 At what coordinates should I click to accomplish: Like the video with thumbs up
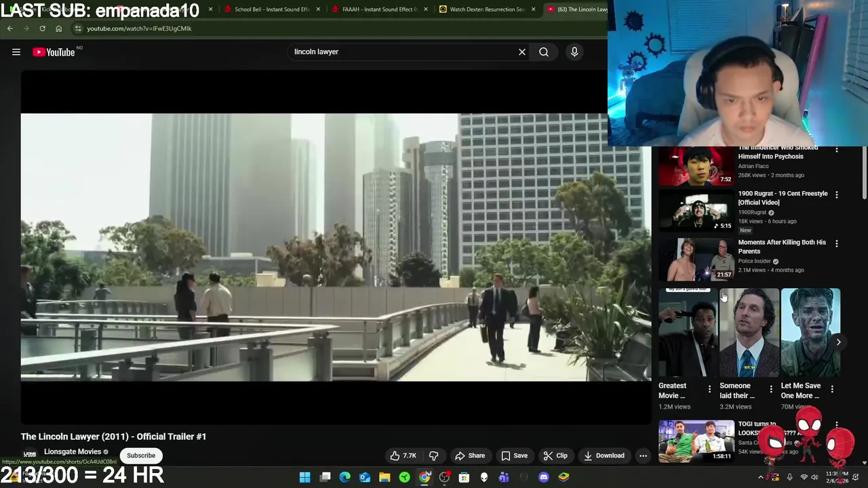tap(403, 455)
